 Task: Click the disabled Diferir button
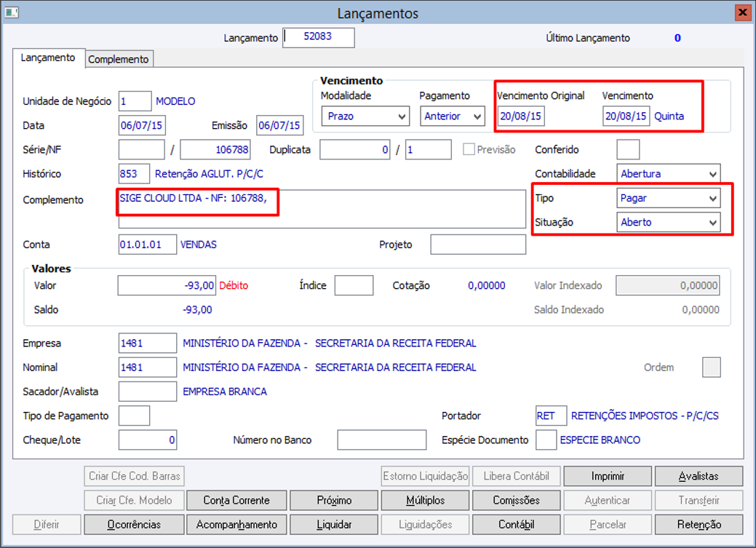tap(47, 525)
